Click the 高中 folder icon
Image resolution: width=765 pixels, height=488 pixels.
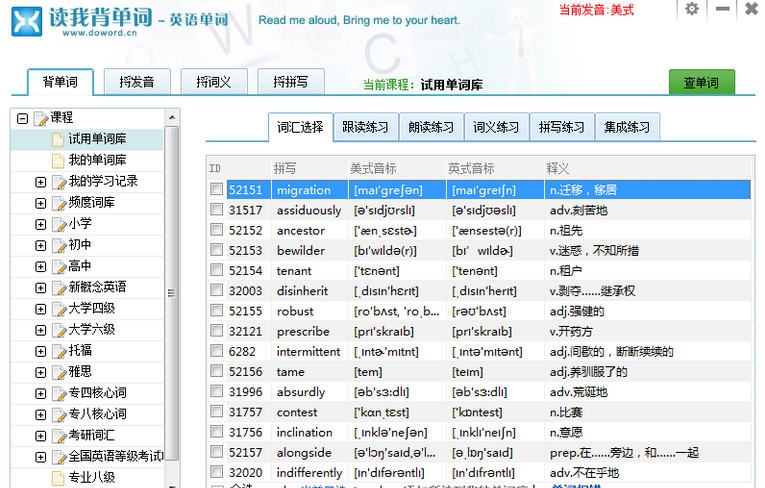point(59,267)
